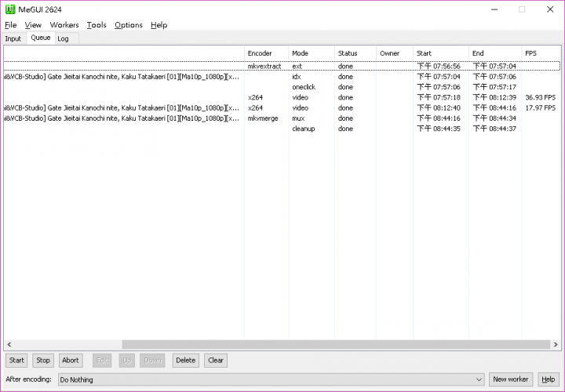The image size is (565, 392).
Task: Select the oneclick job row
Action: (x=282, y=87)
